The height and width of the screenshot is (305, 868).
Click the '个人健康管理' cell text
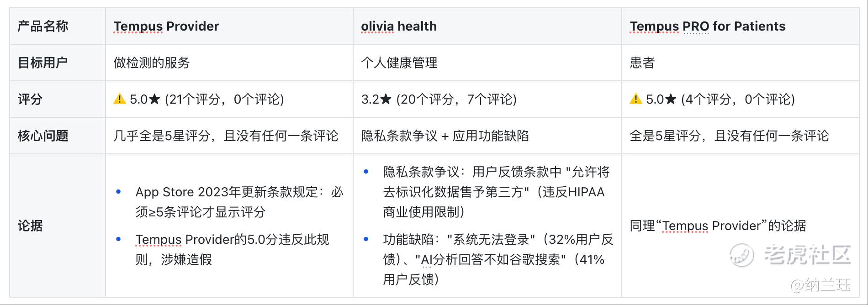399,63
